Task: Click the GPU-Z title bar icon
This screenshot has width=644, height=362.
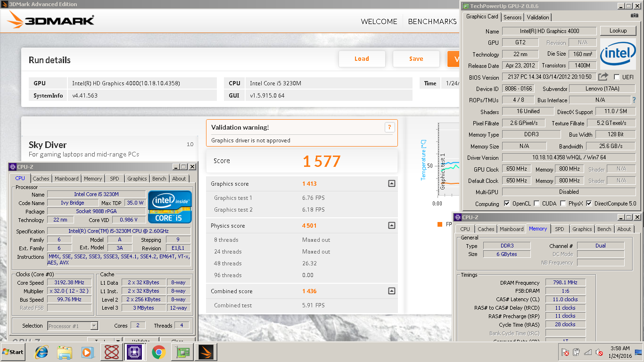Action: 466,6
